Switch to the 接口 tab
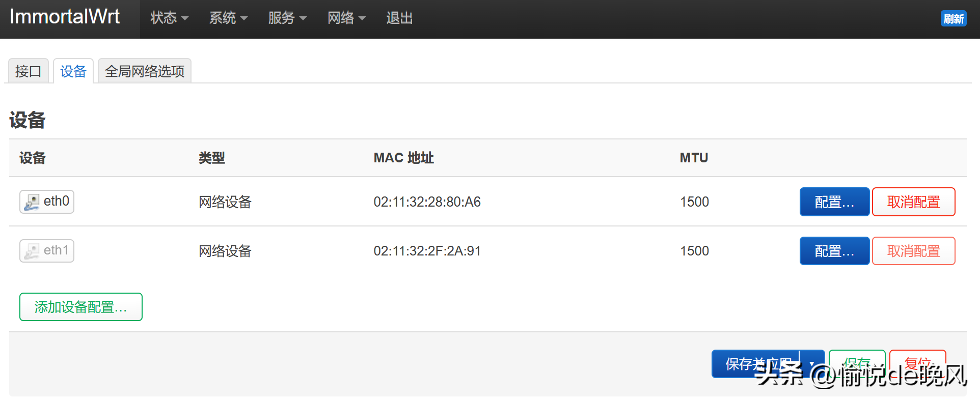980x399 pixels. click(x=29, y=71)
